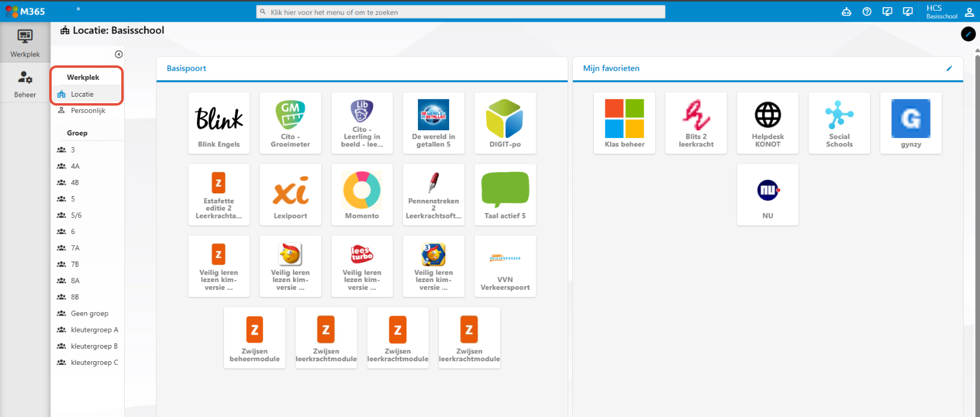The width and height of the screenshot is (980, 417).
Task: Launch the DIGIT-po tile
Action: [505, 123]
